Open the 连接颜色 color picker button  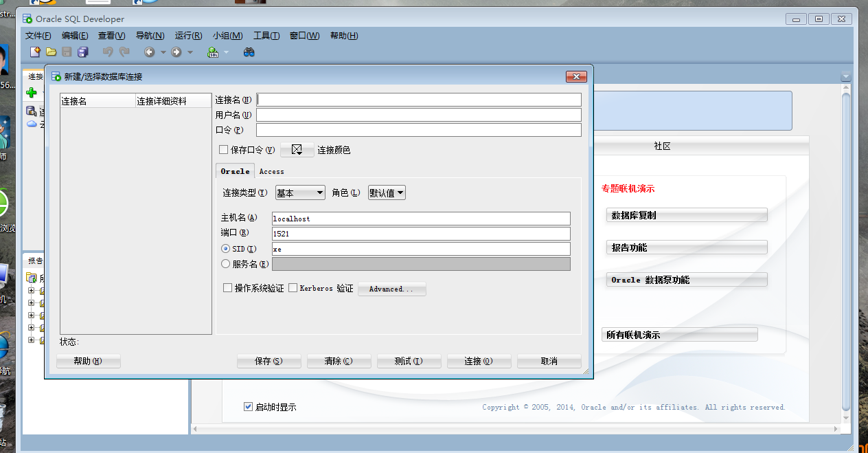point(297,149)
